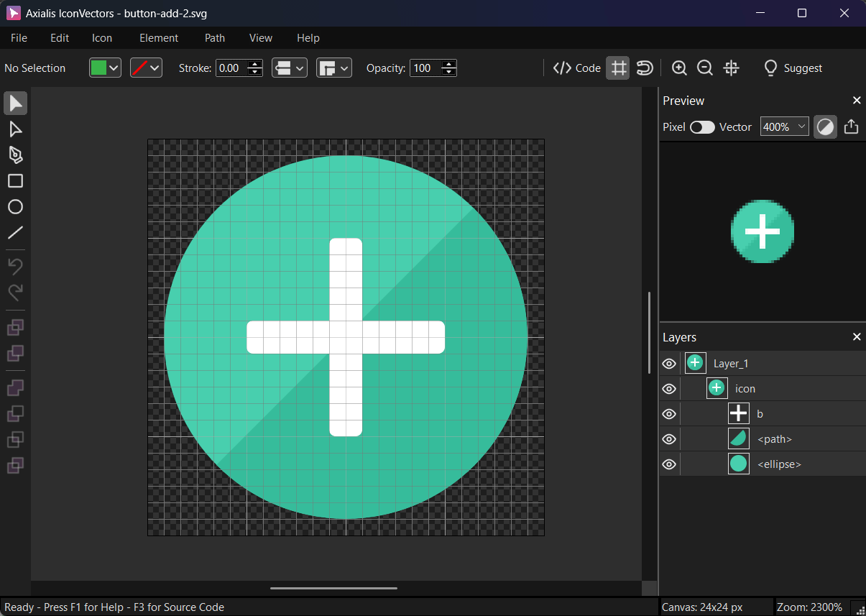This screenshot has height=616, width=866.
Task: Open the preview zoom percentage dropdown
Action: pyautogui.click(x=784, y=127)
